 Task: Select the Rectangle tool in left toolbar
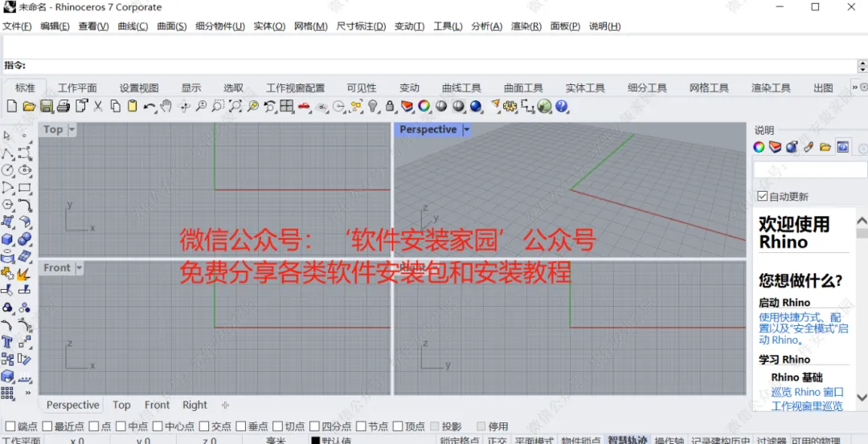coord(24,187)
